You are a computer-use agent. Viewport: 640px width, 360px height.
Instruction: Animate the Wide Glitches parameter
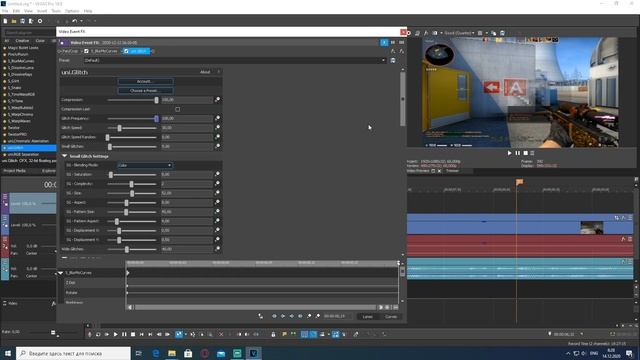coord(217,249)
